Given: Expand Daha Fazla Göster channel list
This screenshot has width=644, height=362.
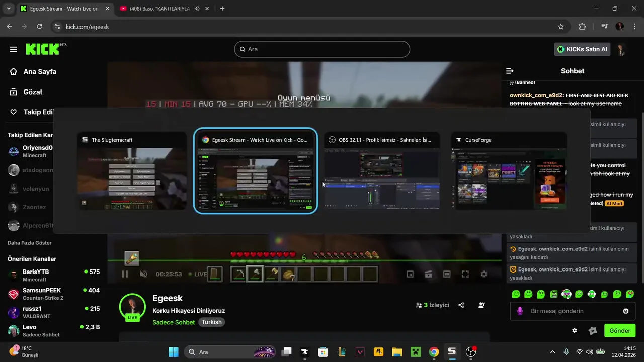Looking at the screenshot, I should pos(30,243).
